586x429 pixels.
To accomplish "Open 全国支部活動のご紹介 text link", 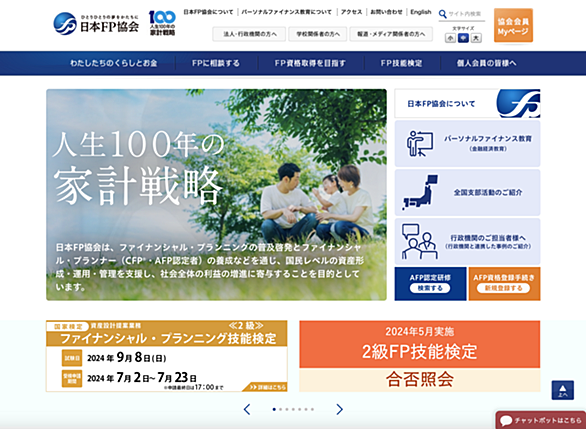I will 488,192.
